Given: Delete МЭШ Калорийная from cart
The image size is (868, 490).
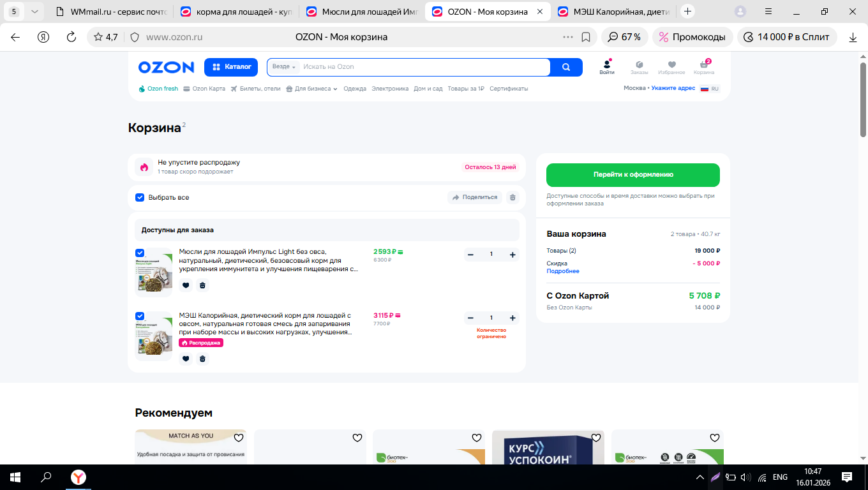Looking at the screenshot, I should tap(202, 359).
